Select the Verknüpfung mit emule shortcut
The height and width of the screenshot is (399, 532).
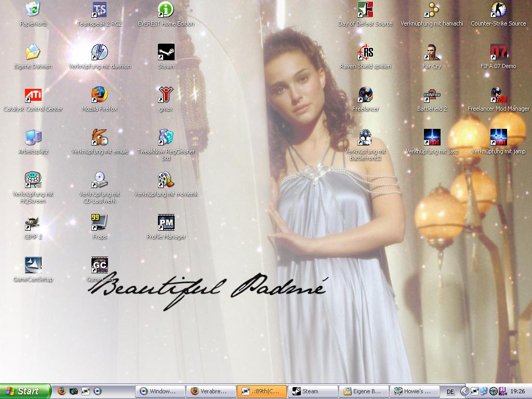pyautogui.click(x=99, y=137)
